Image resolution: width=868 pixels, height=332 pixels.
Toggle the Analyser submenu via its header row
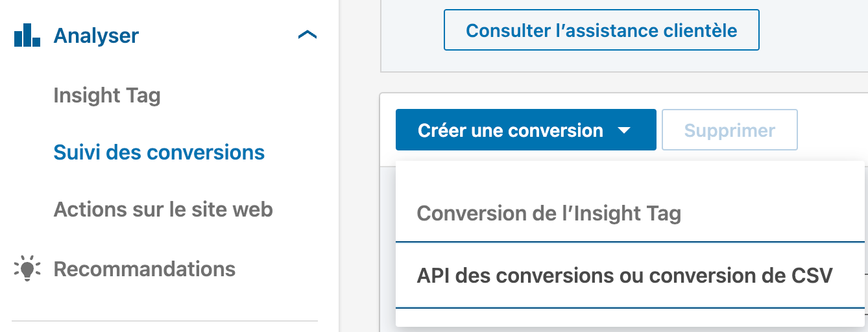[165, 35]
